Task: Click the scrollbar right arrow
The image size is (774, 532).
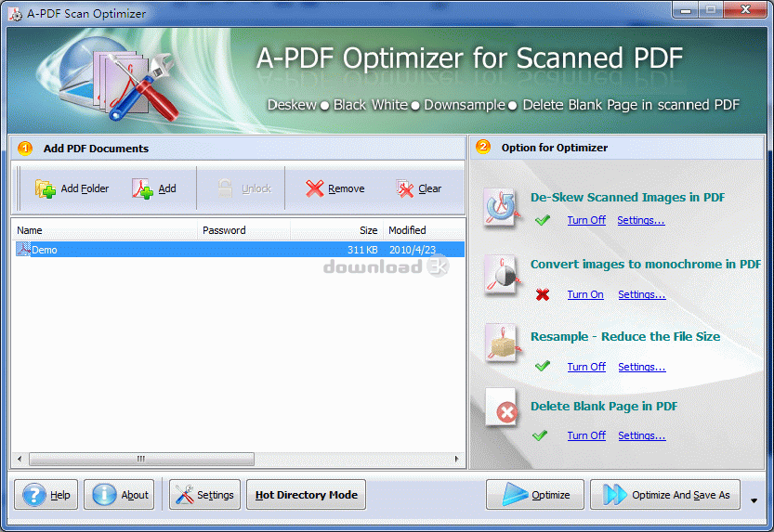Action: point(456,459)
